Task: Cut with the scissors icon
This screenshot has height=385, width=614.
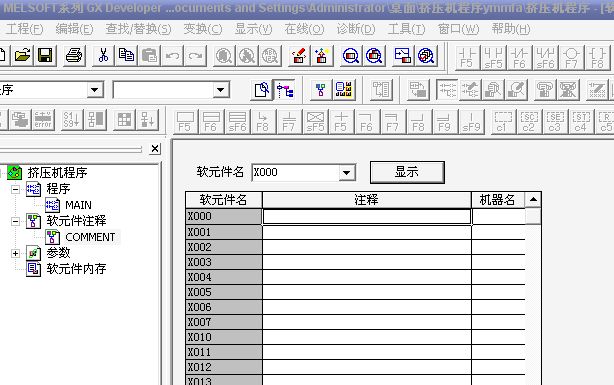Action: [103, 56]
